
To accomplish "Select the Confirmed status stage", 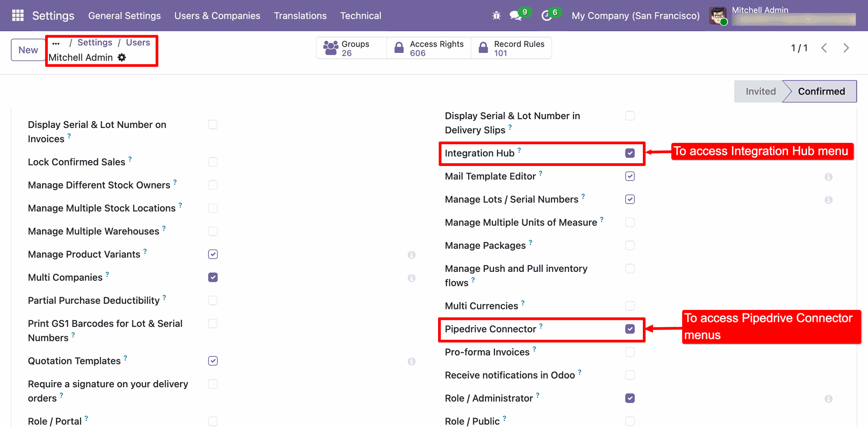I will tap(821, 91).
